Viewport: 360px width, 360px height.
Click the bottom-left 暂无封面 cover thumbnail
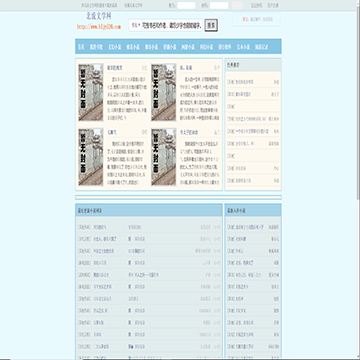pos(91,157)
